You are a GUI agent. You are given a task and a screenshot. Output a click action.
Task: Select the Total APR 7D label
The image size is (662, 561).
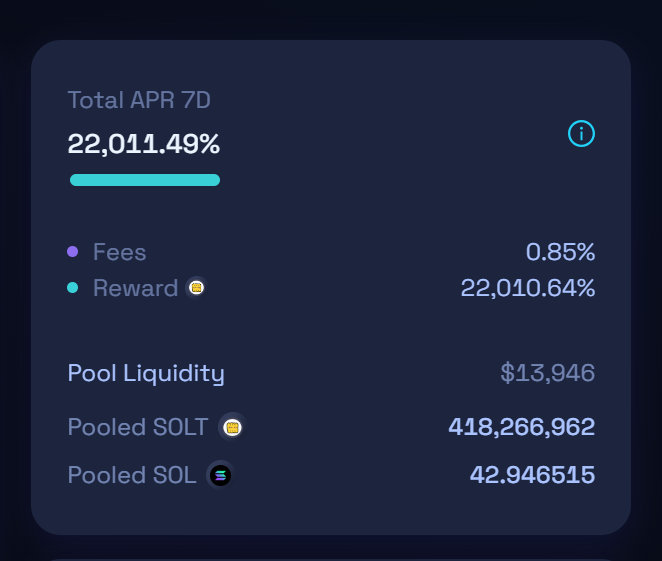point(139,100)
